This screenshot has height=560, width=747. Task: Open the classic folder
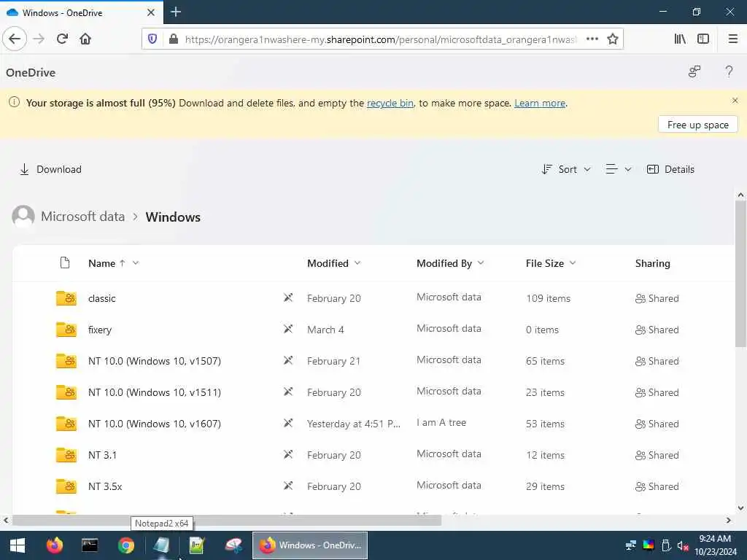(x=102, y=298)
